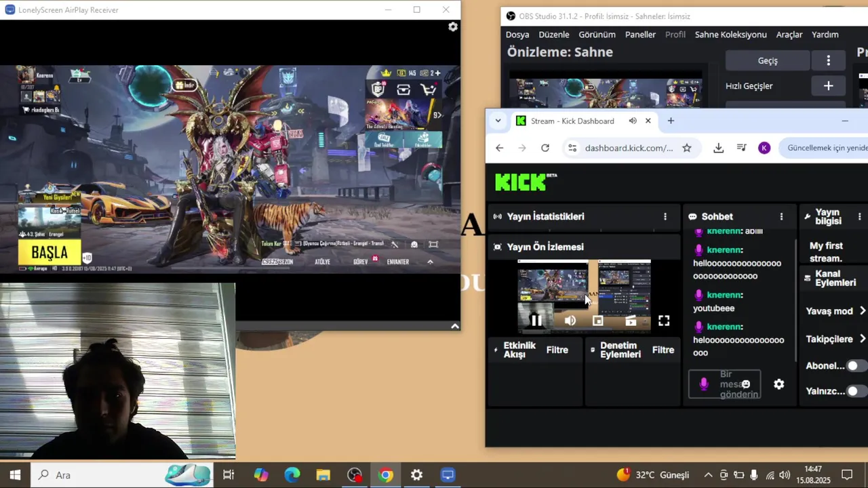Viewport: 868px width, 488px height.
Task: Go back in the Chrome browser
Action: [500, 148]
